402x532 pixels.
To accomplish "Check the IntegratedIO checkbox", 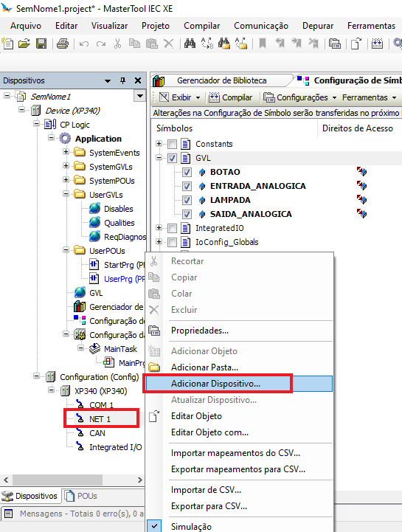I will click(x=173, y=228).
